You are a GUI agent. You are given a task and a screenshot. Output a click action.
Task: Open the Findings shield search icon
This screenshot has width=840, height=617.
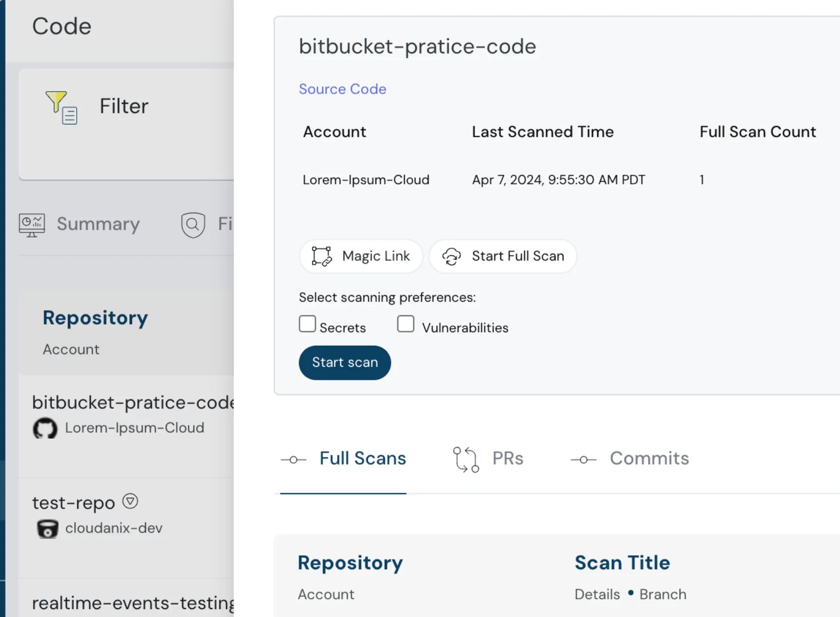[193, 224]
